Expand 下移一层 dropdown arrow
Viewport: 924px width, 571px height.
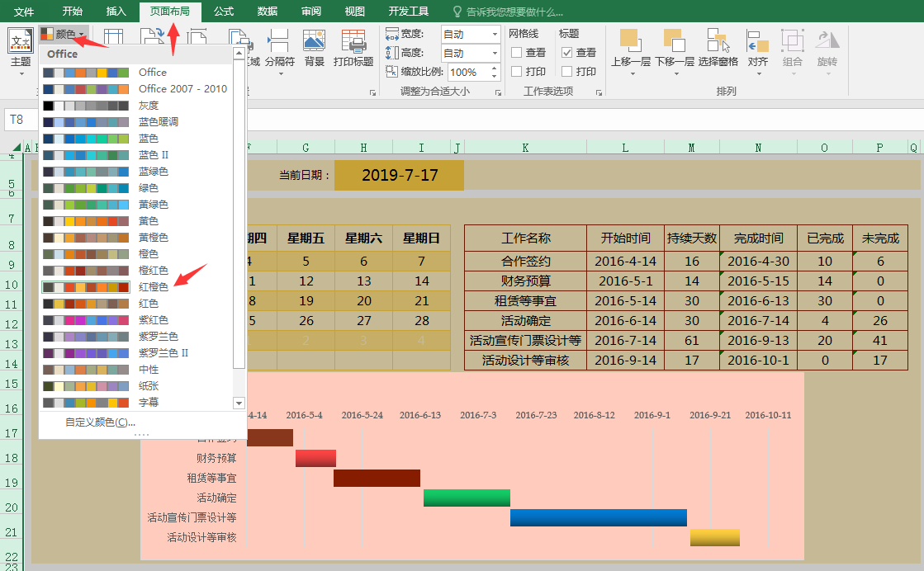[x=676, y=74]
